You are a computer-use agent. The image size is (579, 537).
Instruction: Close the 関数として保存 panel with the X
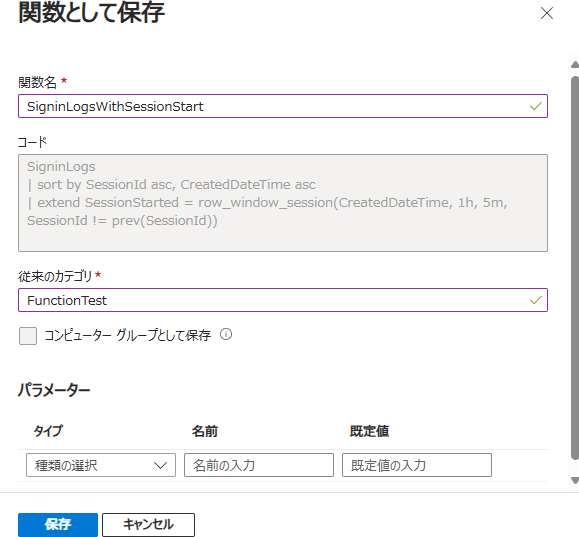[x=547, y=13]
